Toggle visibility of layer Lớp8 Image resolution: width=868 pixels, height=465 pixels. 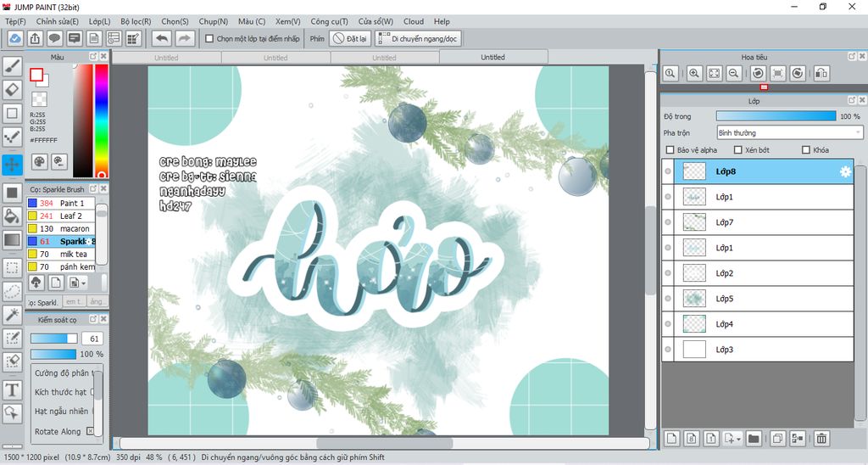pyautogui.click(x=668, y=171)
